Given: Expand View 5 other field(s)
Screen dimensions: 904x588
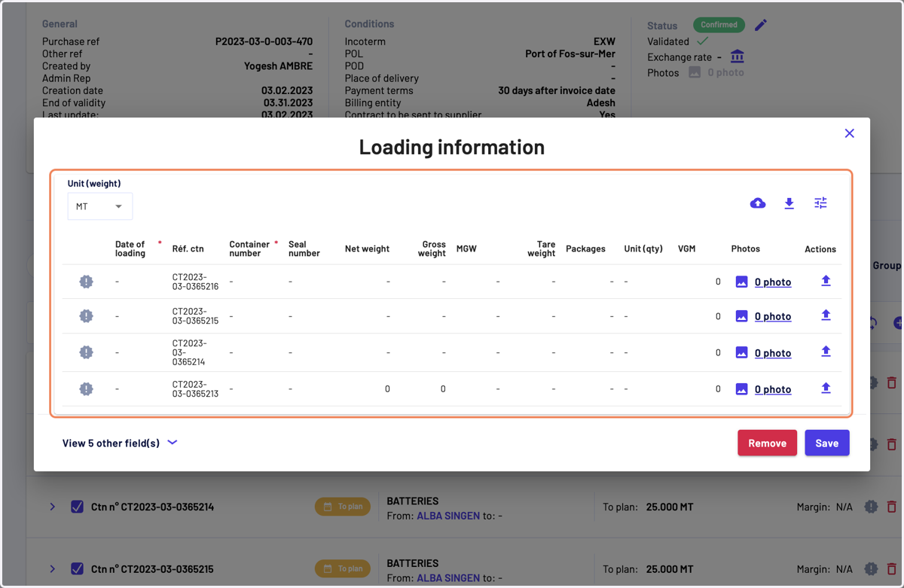Looking at the screenshot, I should [x=120, y=443].
